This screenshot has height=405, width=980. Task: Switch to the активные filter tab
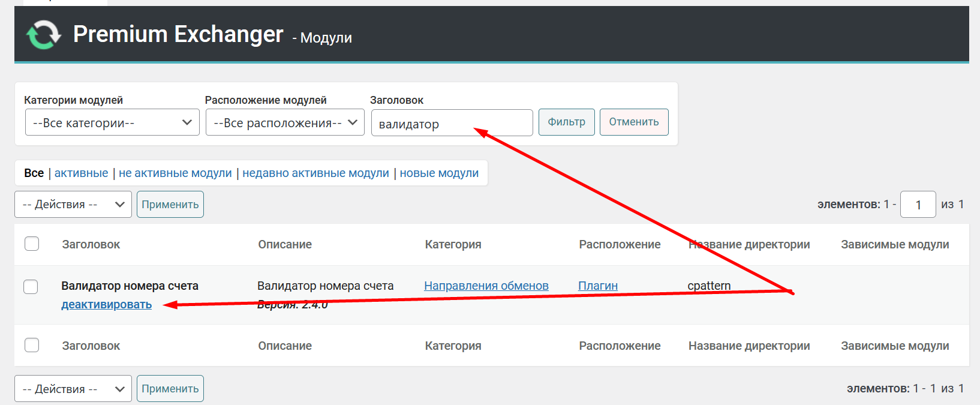click(x=81, y=173)
